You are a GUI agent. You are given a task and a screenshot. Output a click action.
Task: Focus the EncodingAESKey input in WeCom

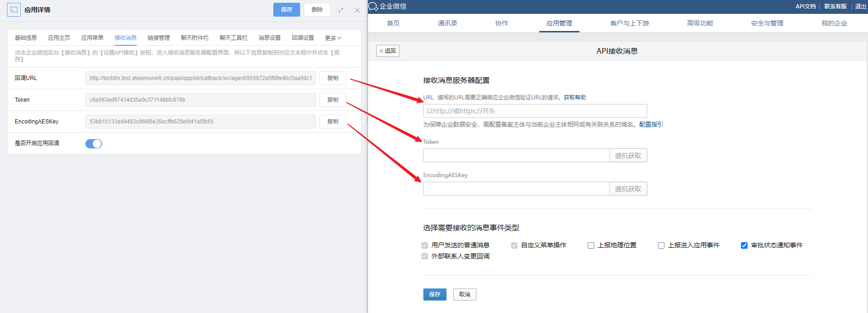point(516,189)
